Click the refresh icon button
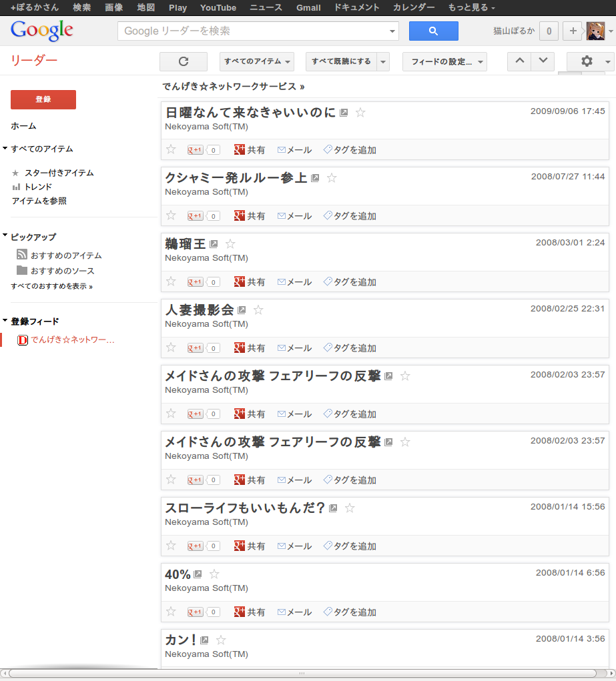Viewport: 616px width, 681px height. [x=184, y=61]
